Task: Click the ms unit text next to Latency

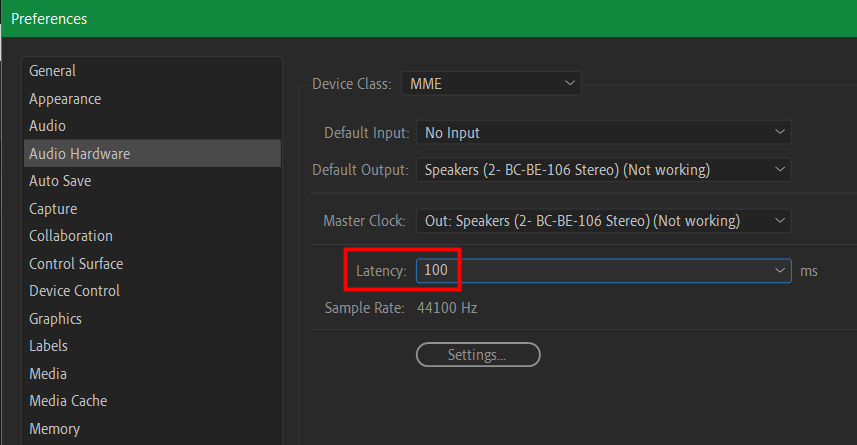Action: tap(809, 271)
